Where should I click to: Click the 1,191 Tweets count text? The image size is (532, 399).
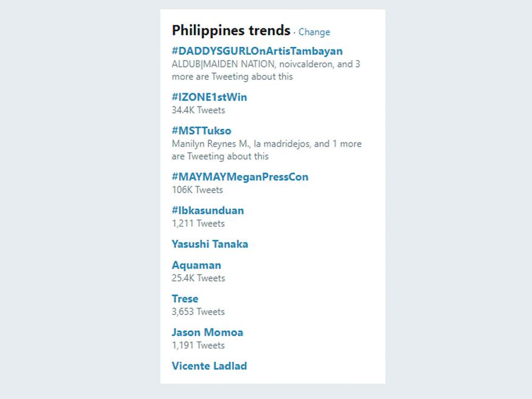click(198, 345)
